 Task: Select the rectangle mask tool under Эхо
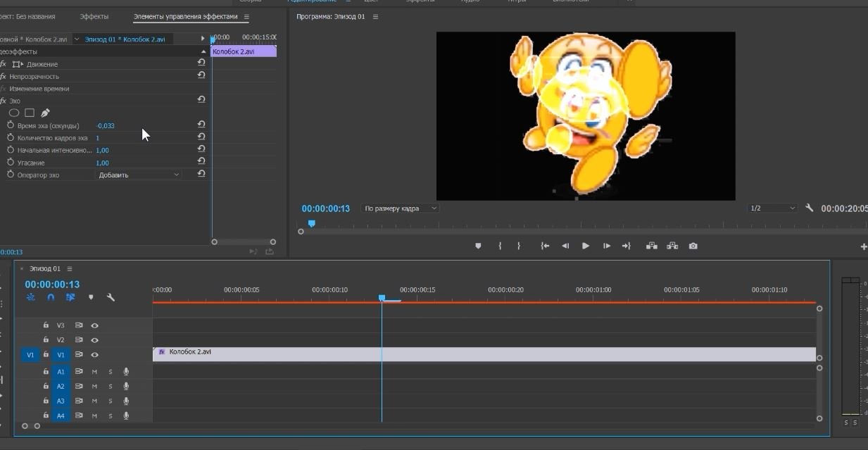[x=30, y=113]
